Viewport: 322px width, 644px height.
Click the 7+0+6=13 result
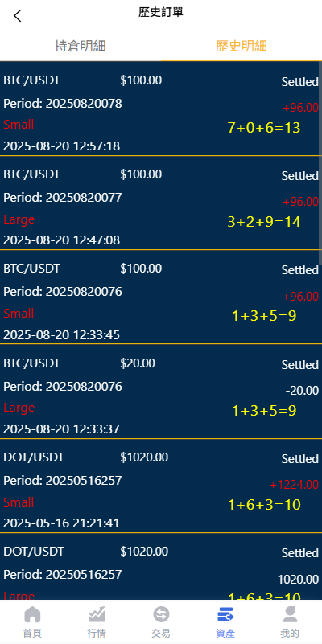coord(264,128)
